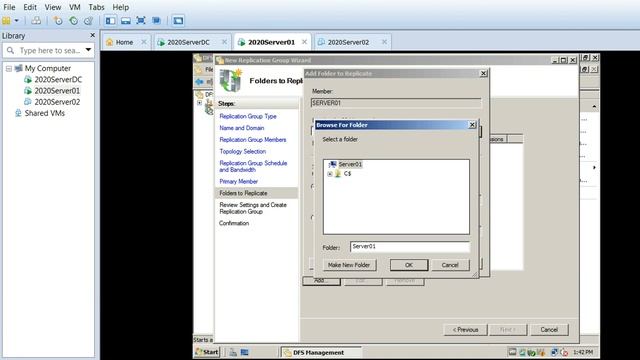Switch to the 2020ServerDC tab
The height and width of the screenshot is (360, 640).
188,42
